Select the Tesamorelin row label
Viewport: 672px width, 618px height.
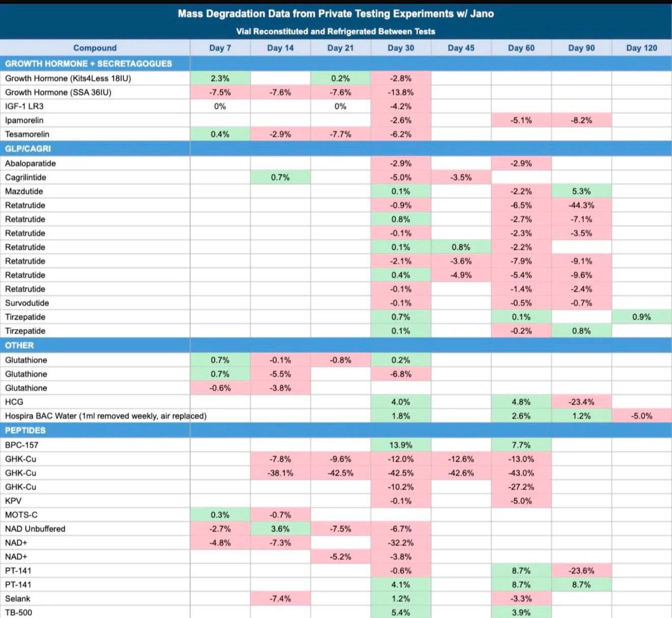tap(27, 135)
